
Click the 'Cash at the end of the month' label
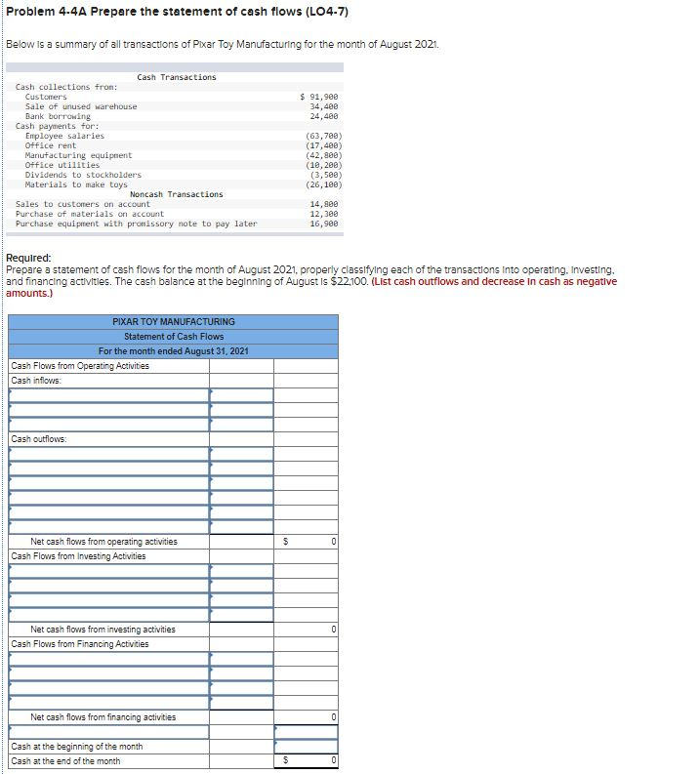pyautogui.click(x=65, y=761)
